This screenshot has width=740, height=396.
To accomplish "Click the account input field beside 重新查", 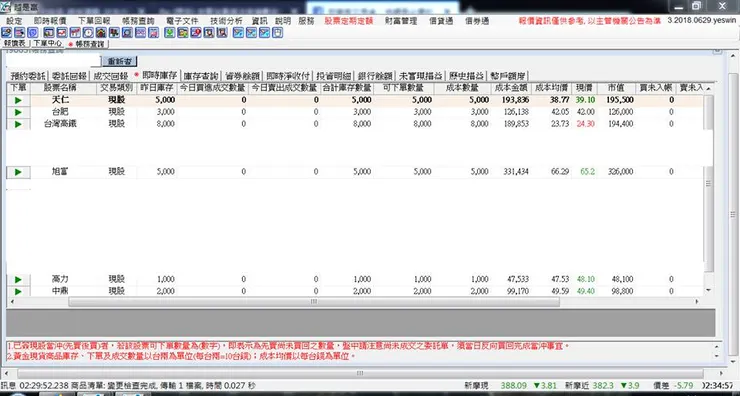I will tap(53, 61).
